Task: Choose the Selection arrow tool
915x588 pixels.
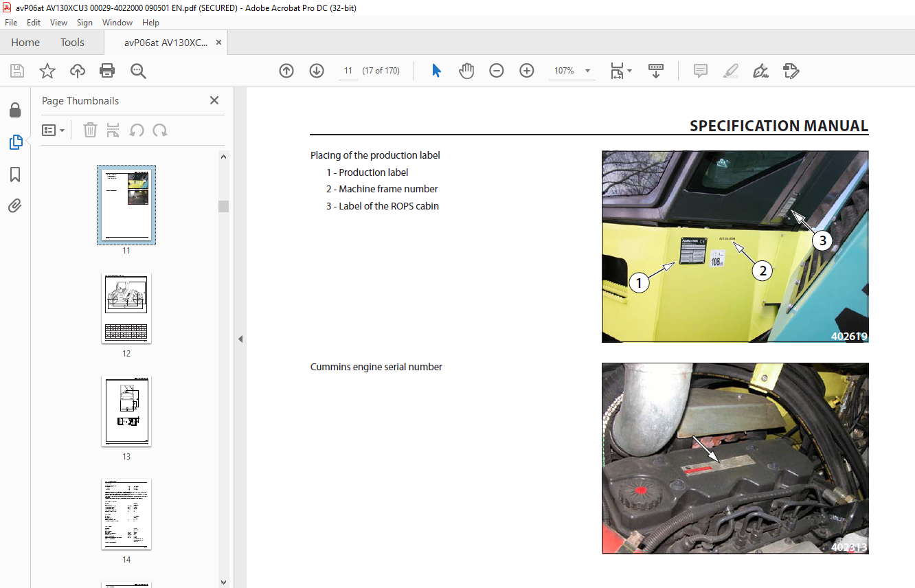Action: tap(436, 71)
